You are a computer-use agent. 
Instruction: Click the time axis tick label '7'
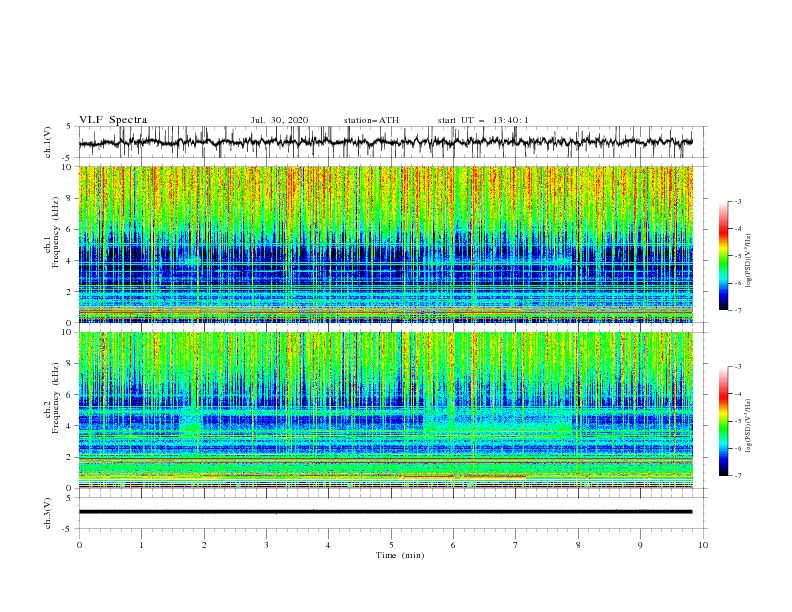pos(516,545)
